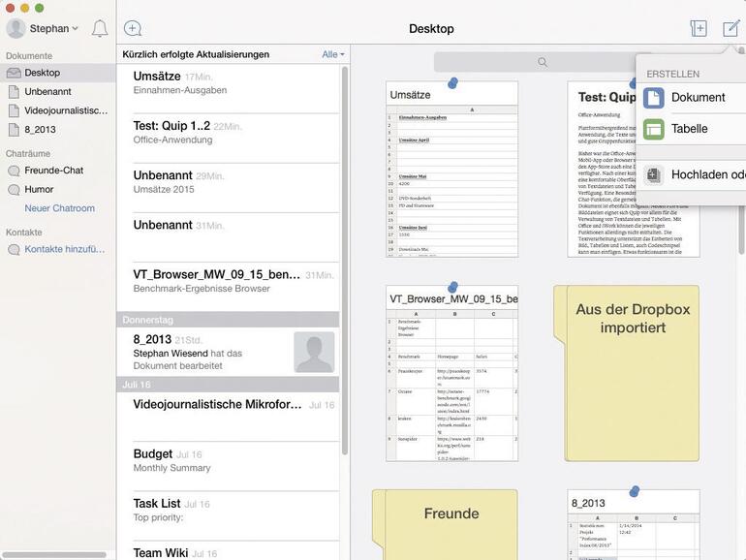The height and width of the screenshot is (560, 746).
Task: Click the document icon beside Unbenannt
Action: coord(14,92)
